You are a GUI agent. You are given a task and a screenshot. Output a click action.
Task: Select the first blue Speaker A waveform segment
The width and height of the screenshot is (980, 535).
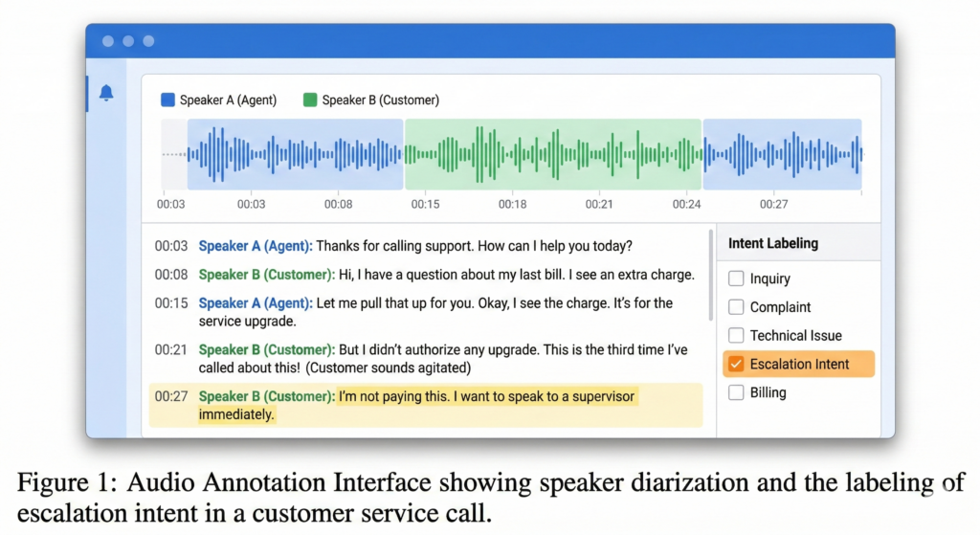point(295,154)
